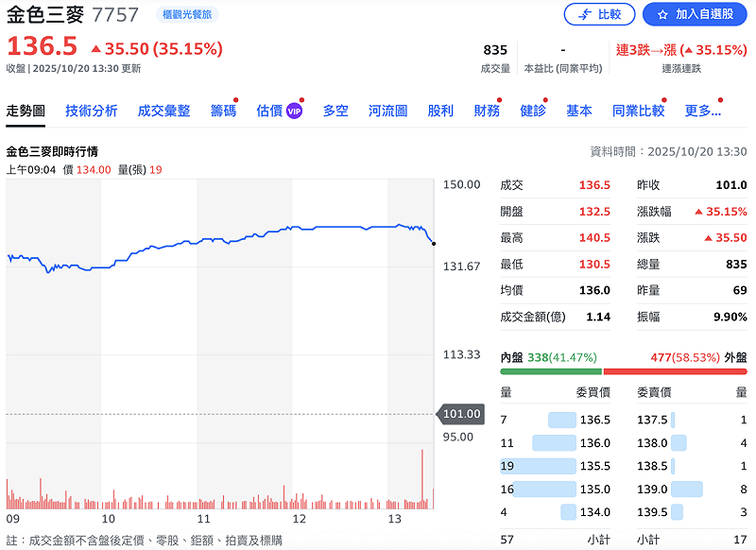This screenshot has width=756, height=550.
Task: Open the 健診 tab
Action: [533, 111]
